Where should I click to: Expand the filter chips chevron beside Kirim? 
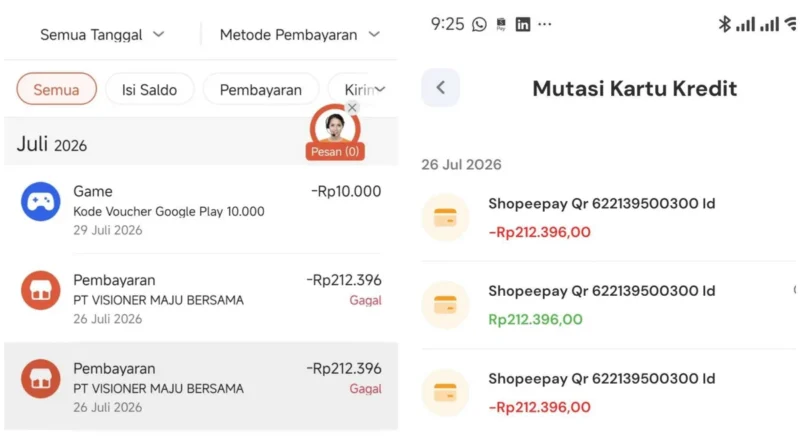[x=380, y=89]
